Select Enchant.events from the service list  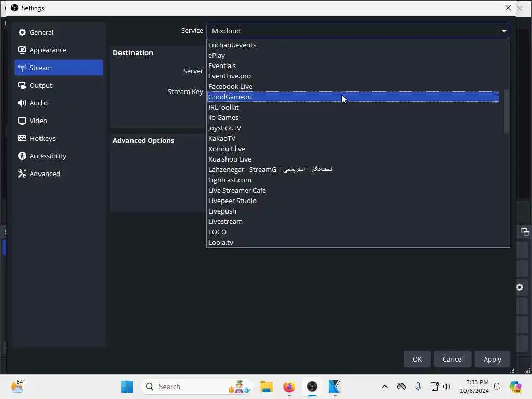(x=353, y=45)
